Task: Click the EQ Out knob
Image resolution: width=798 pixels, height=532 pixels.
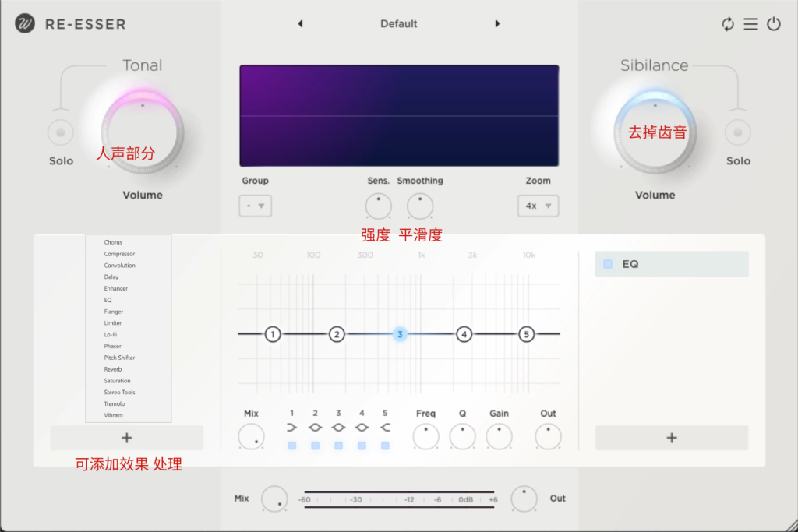Action: 548,436
